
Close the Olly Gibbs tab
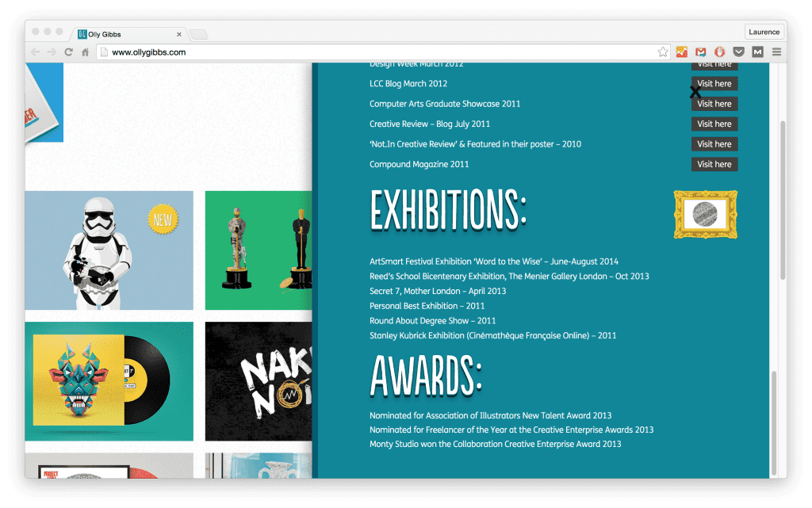(178, 34)
